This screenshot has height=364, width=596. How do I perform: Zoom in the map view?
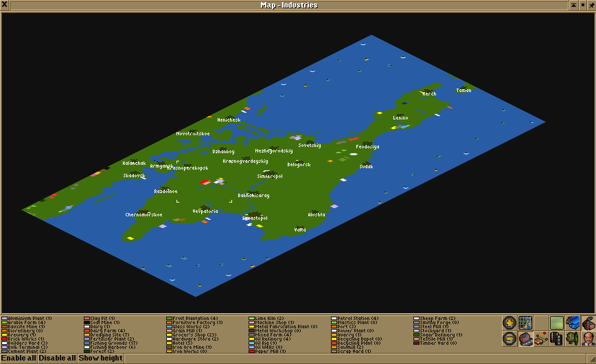click(509, 323)
